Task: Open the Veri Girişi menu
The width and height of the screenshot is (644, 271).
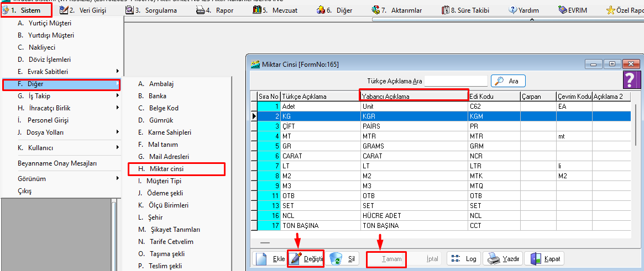Action: [87, 10]
